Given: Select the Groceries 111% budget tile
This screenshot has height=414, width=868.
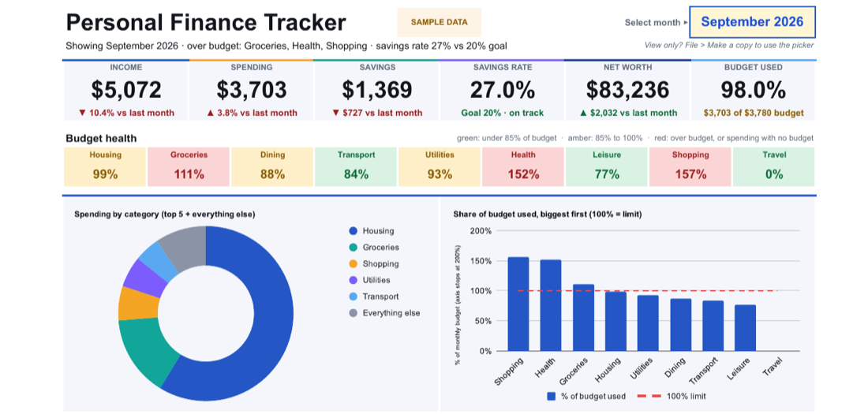Looking at the screenshot, I should [x=189, y=166].
